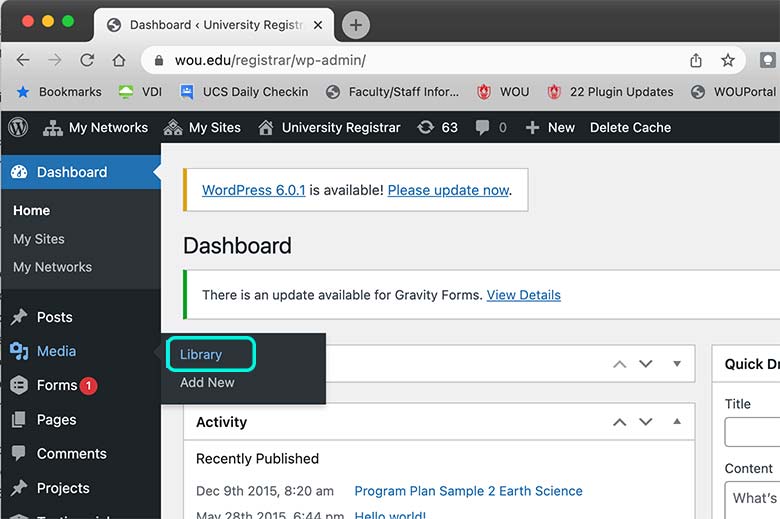This screenshot has height=519, width=780.
Task: Click the share icon in the address bar
Action: pyautogui.click(x=696, y=60)
